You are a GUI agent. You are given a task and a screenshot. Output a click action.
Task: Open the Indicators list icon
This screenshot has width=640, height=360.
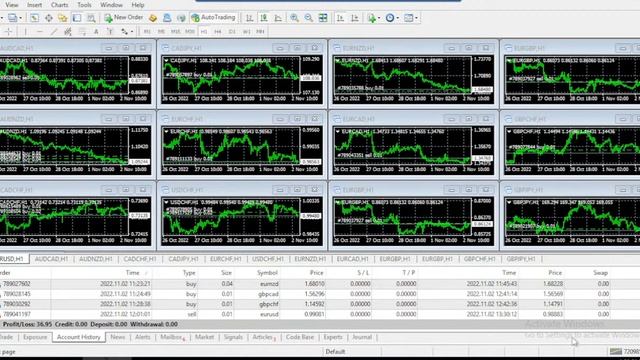click(371, 18)
